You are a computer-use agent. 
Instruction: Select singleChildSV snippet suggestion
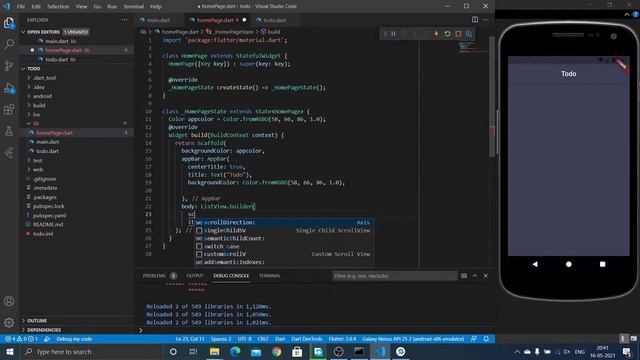click(284, 231)
